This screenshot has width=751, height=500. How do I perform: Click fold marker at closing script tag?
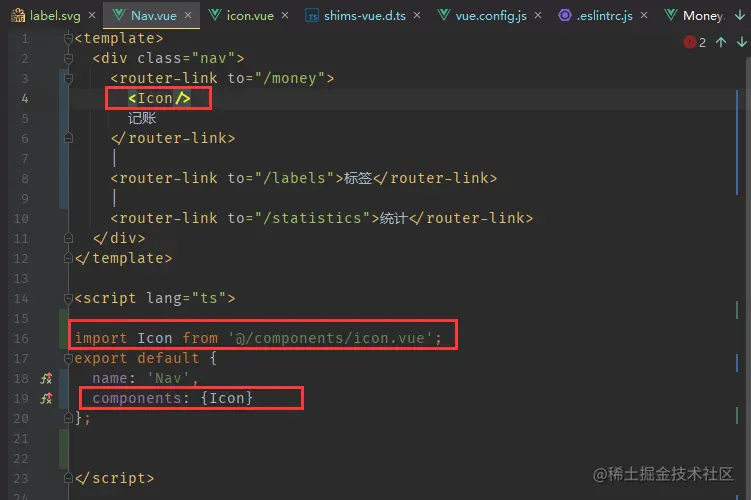[x=68, y=478]
